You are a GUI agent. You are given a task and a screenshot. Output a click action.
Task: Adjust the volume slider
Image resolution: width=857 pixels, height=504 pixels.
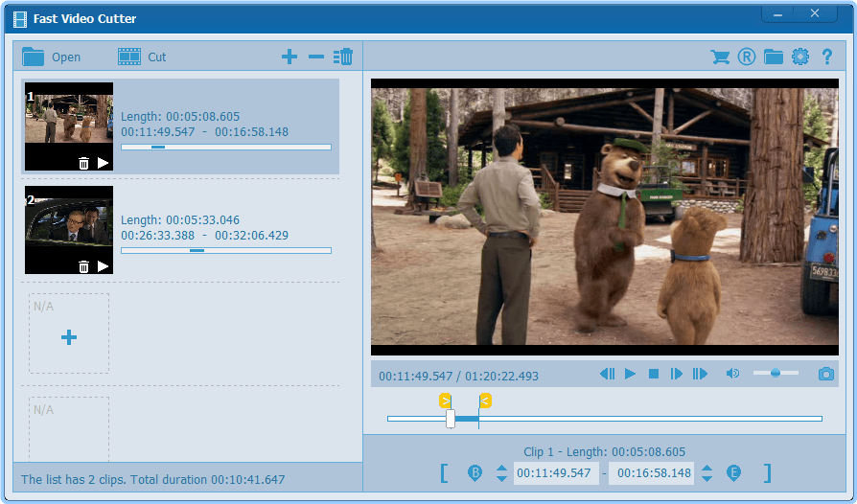(x=776, y=373)
